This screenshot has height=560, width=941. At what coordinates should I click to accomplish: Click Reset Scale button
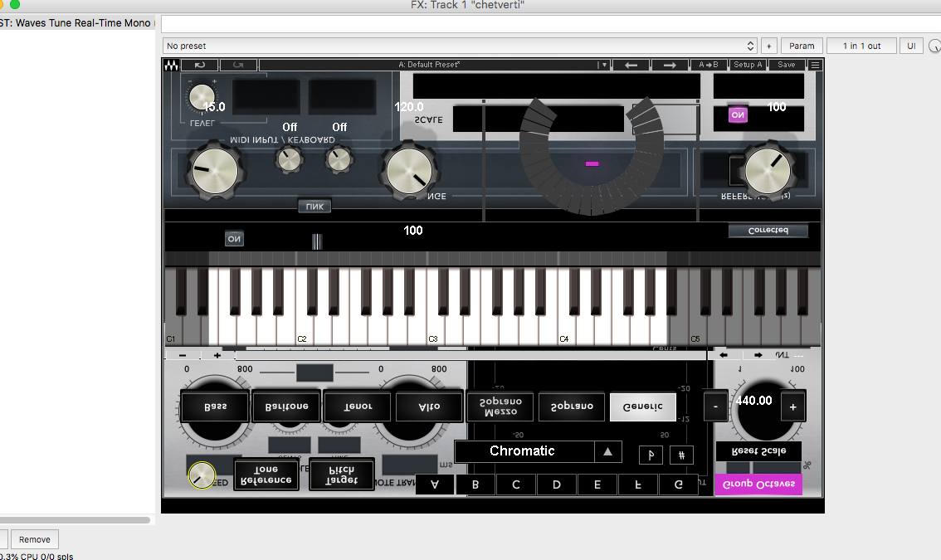click(x=758, y=451)
